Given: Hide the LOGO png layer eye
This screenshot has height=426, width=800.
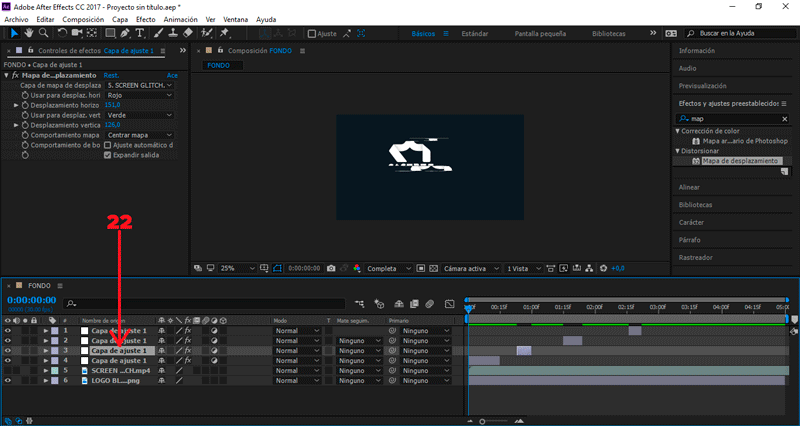Looking at the screenshot, I should coord(8,381).
